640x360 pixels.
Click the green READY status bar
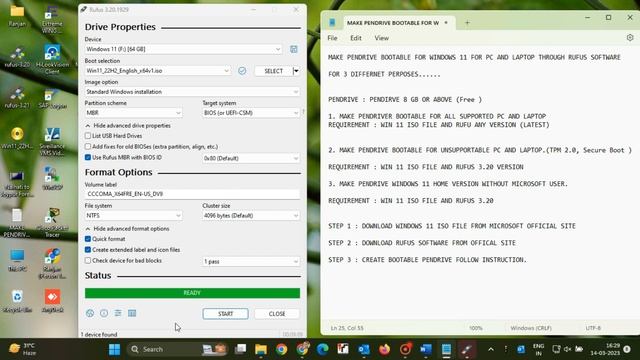[192, 293]
